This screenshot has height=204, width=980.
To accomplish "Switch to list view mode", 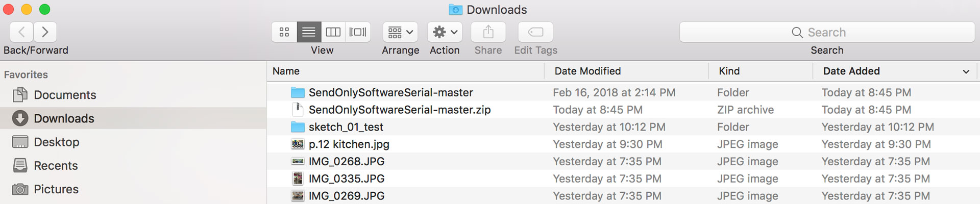I will click(x=309, y=32).
